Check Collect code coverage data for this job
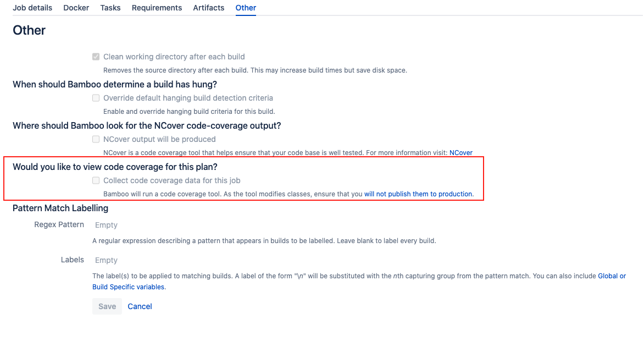 click(x=96, y=180)
